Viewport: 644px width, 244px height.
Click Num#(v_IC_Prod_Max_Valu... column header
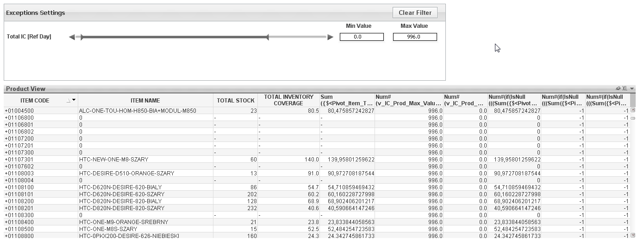[409, 100]
